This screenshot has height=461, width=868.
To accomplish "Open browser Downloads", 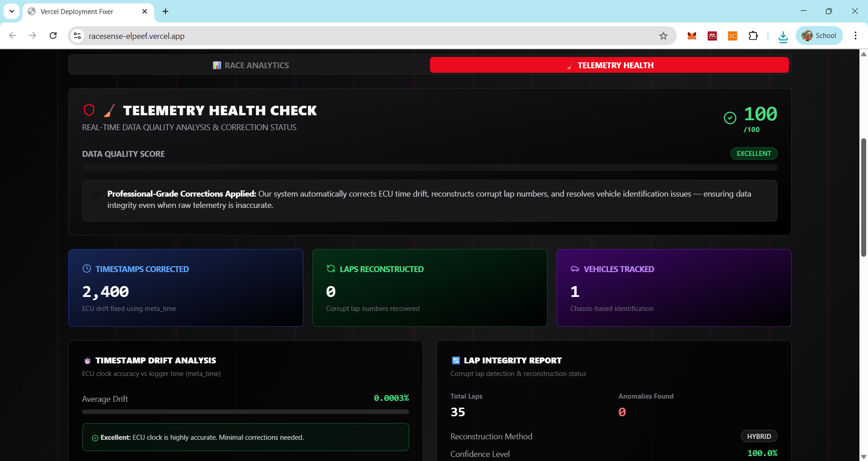I will 783,36.
